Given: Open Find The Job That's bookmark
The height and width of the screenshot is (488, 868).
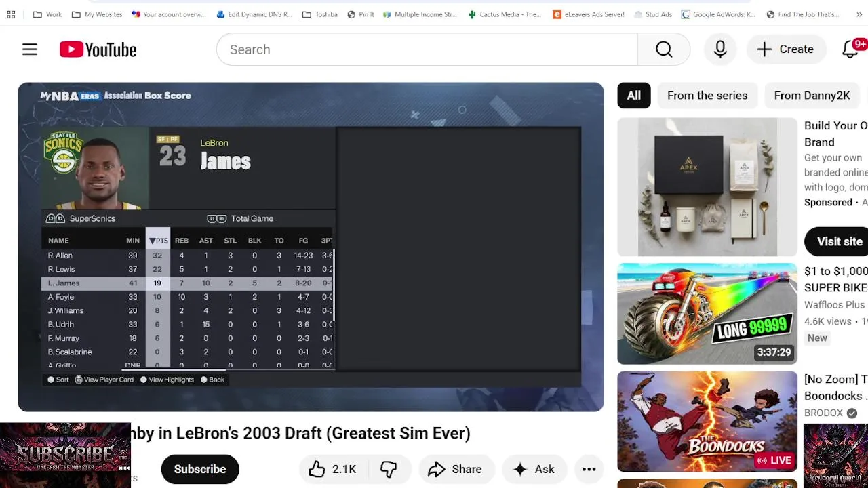Looking at the screenshot, I should point(803,14).
